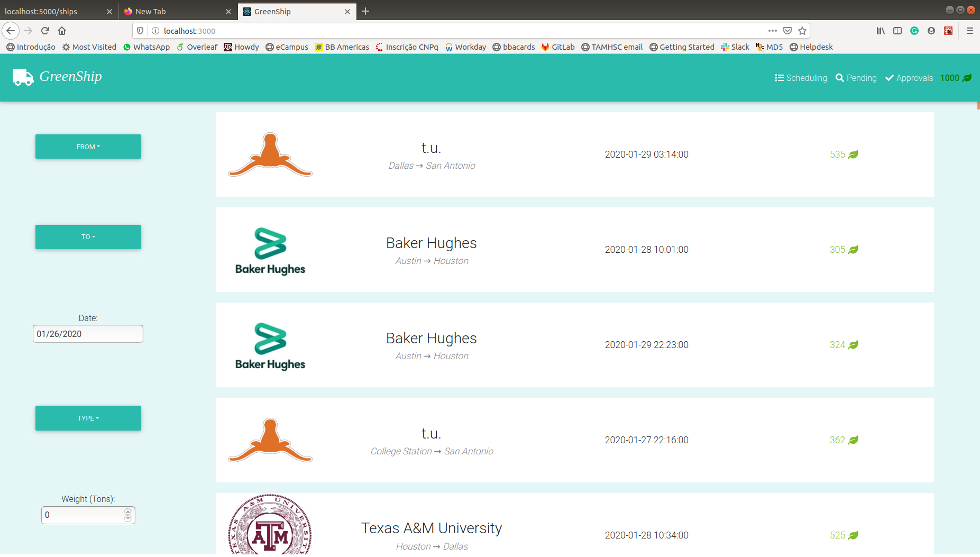Click the leaf icon next to 305
Viewport: 980px width, 557px height.
[853, 250]
